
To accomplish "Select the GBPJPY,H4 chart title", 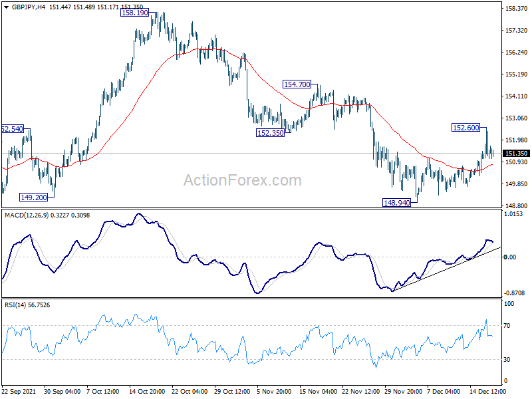I will pos(28,7).
